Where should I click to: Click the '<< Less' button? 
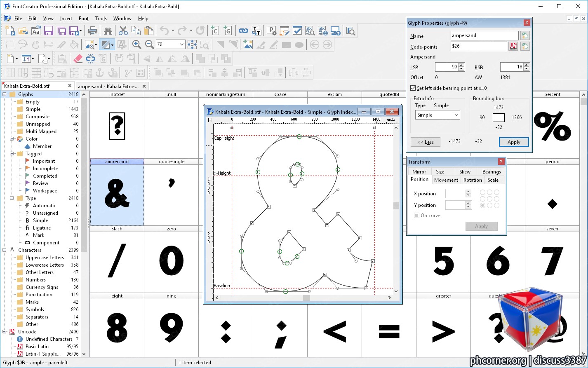click(426, 142)
